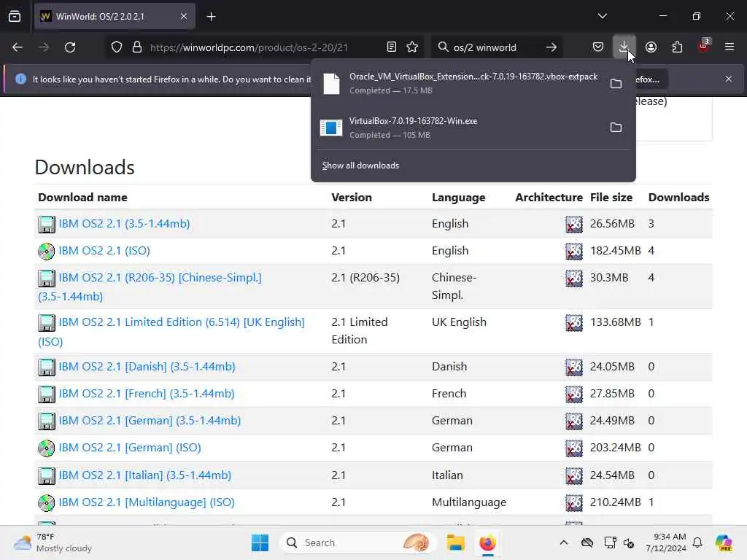
Task: Open the Firefox hamburger application menu
Action: click(x=729, y=47)
